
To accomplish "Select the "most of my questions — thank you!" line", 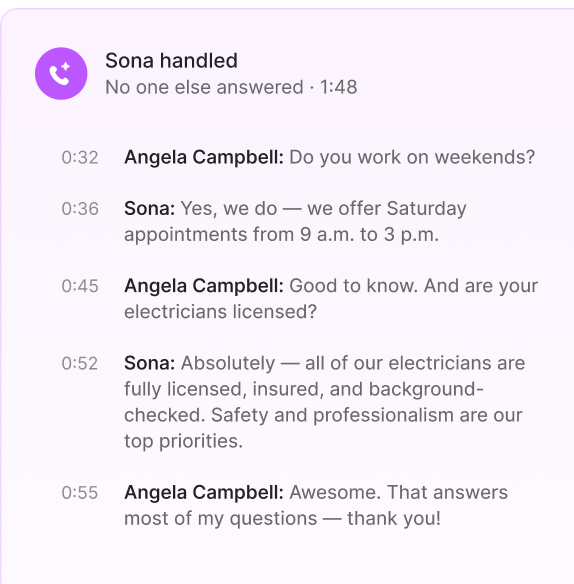I will point(282,518).
